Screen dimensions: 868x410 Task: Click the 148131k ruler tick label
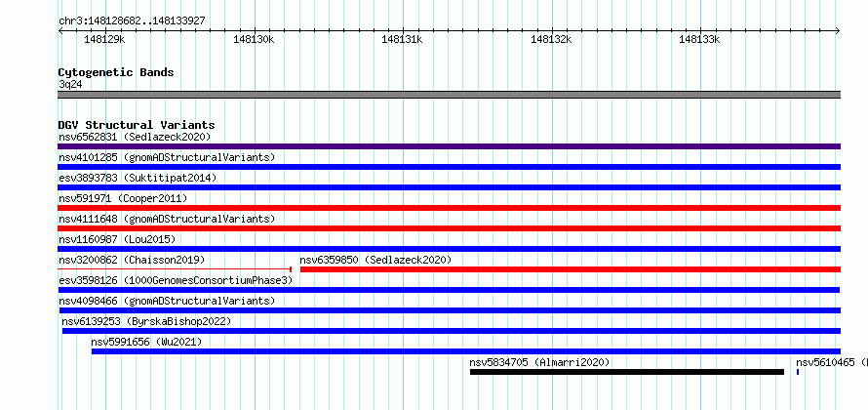tap(403, 39)
